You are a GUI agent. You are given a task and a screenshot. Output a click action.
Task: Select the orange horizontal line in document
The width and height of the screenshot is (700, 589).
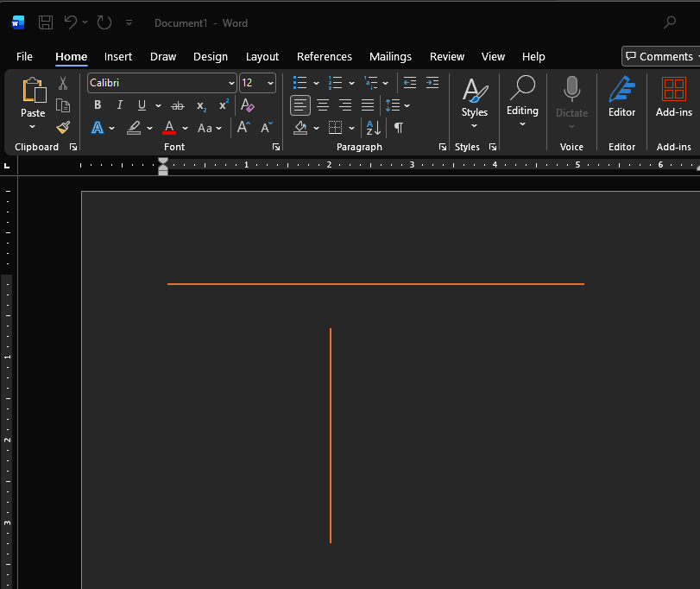pyautogui.click(x=375, y=283)
